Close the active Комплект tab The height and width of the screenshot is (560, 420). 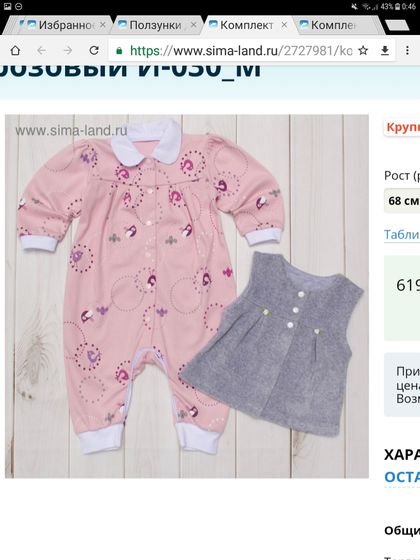284,25
